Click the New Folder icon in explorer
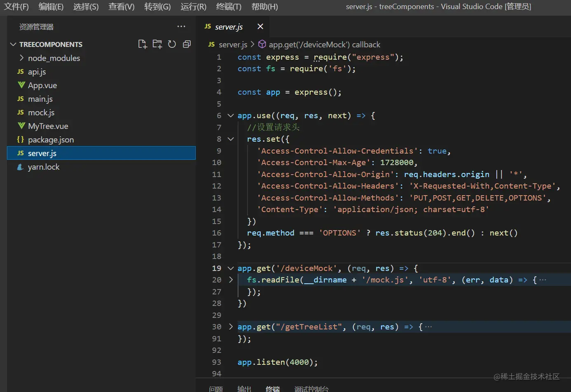571x392 pixels. tap(157, 44)
